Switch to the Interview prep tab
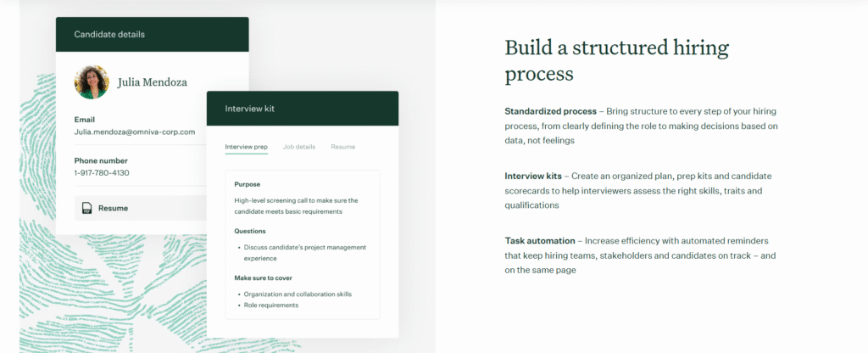The height and width of the screenshot is (353, 868). tap(246, 147)
